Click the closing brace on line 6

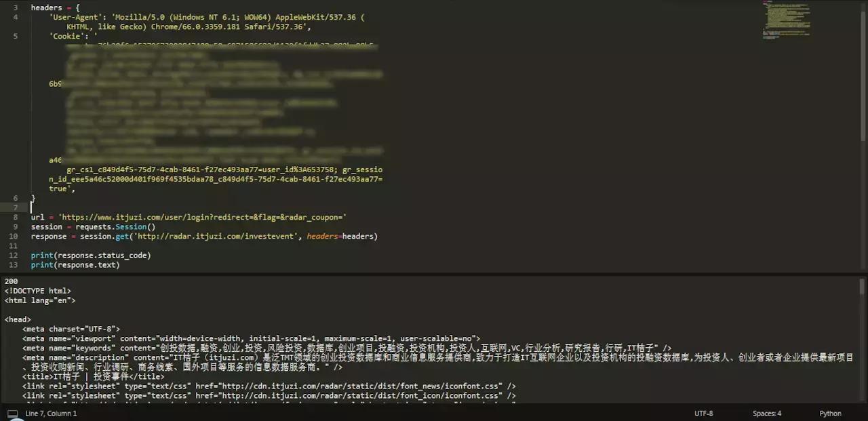[33, 198]
